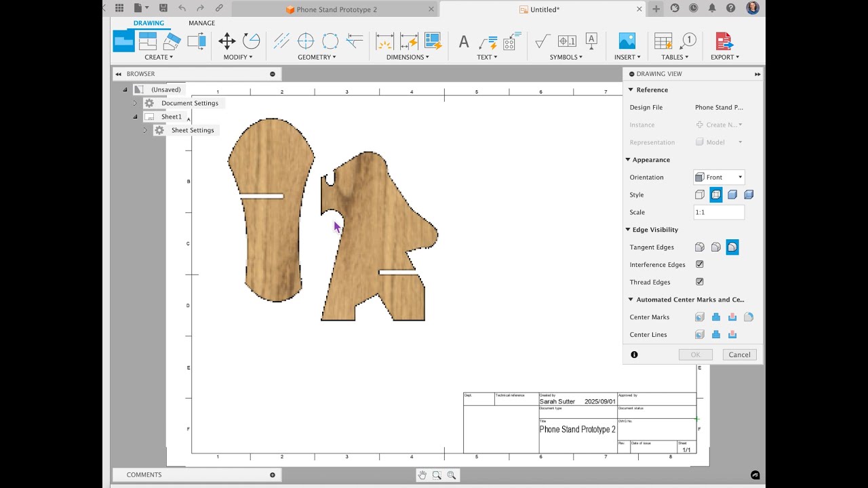Image resolution: width=868 pixels, height=488 pixels.
Task: Collapse the Reference section
Action: pos(631,89)
